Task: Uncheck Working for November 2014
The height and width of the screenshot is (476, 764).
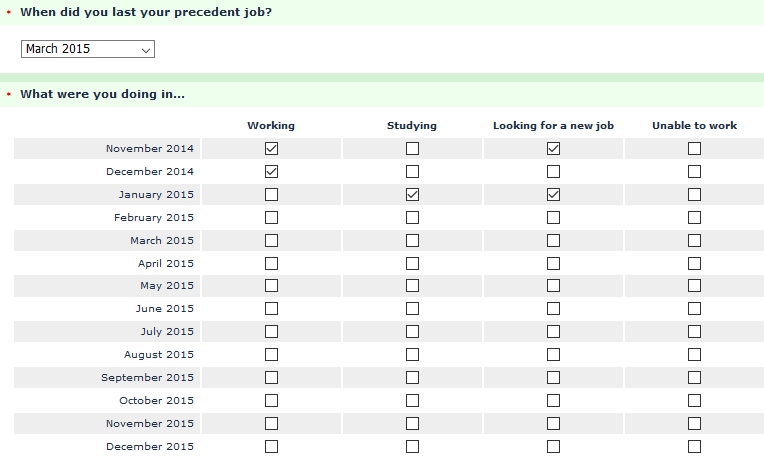Action: point(271,148)
